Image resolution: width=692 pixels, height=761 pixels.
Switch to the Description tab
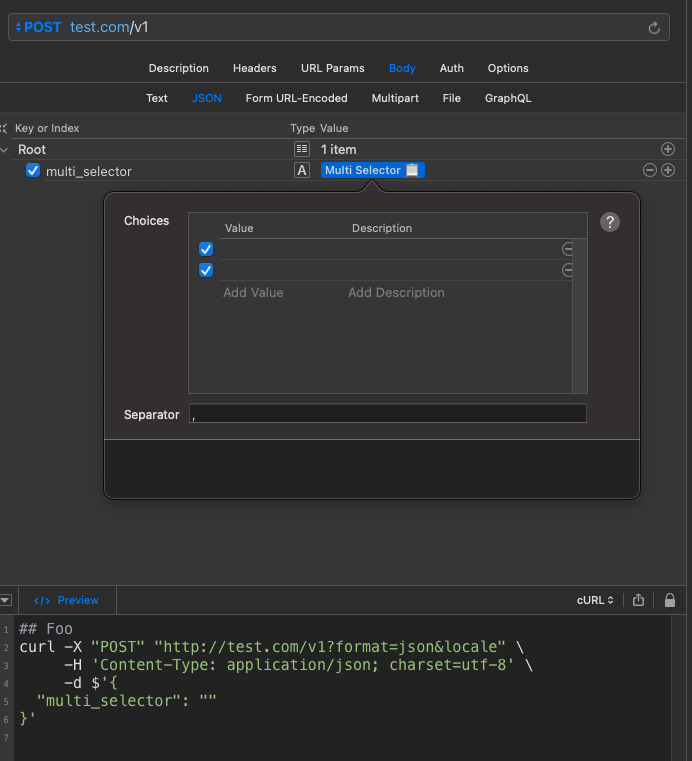pyautogui.click(x=179, y=68)
